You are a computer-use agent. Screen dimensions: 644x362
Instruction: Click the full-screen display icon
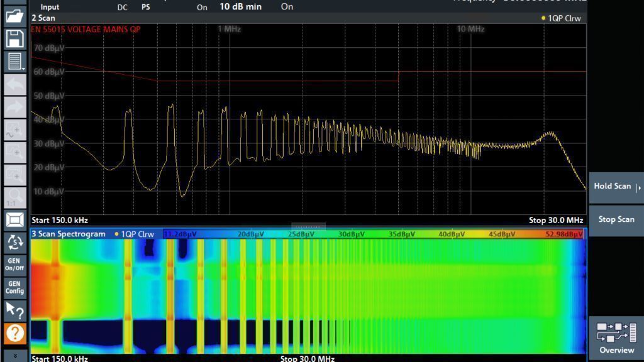tap(15, 220)
